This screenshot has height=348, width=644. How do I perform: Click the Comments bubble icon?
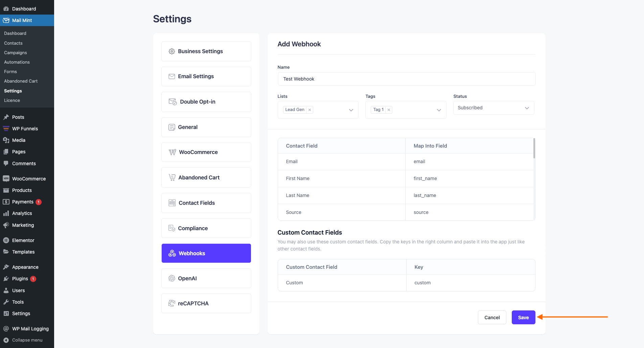(6, 164)
